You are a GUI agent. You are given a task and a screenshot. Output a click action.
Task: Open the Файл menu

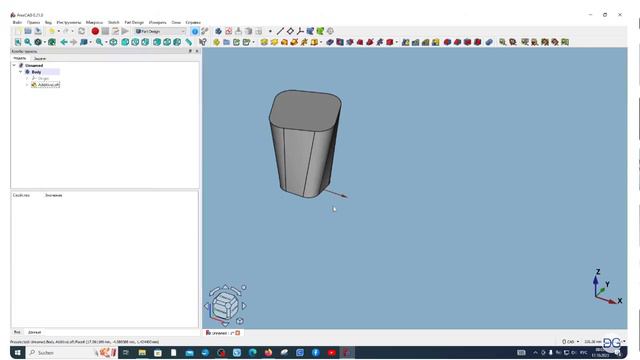[x=17, y=22]
